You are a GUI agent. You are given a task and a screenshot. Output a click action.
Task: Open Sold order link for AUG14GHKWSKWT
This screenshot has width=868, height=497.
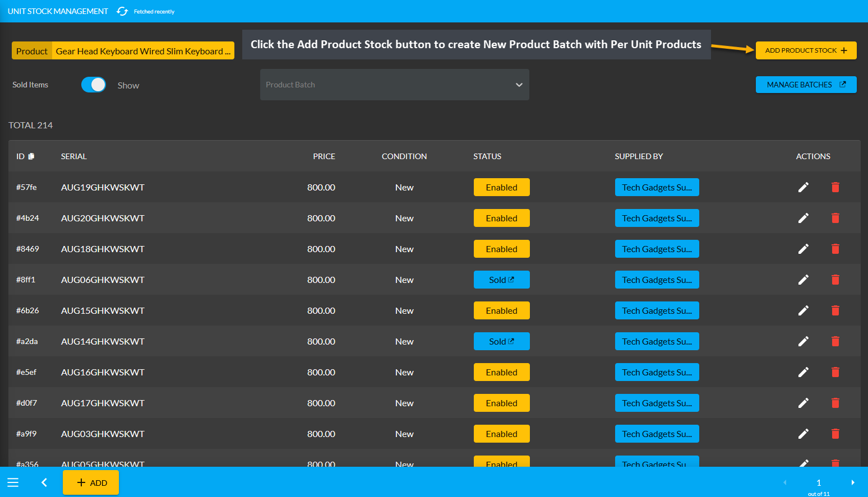click(502, 341)
